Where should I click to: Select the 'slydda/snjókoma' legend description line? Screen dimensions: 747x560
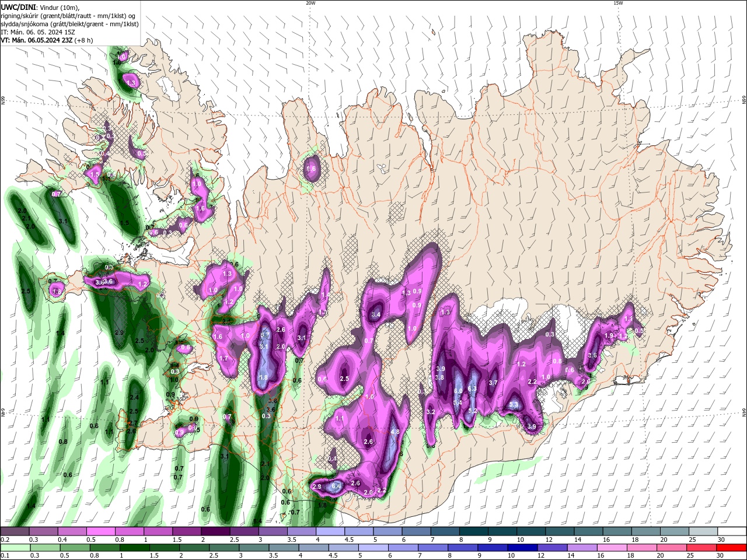click(x=69, y=24)
